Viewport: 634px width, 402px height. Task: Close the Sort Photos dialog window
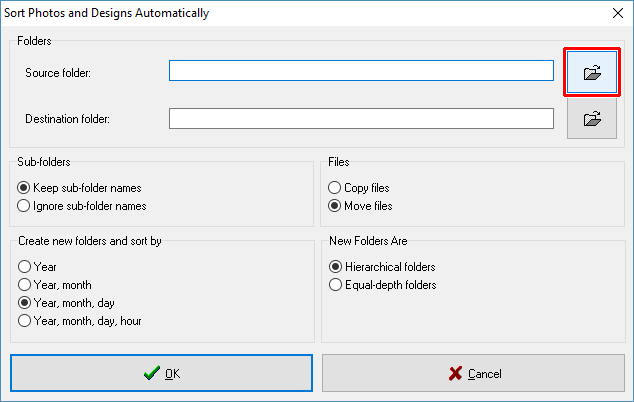(x=615, y=13)
